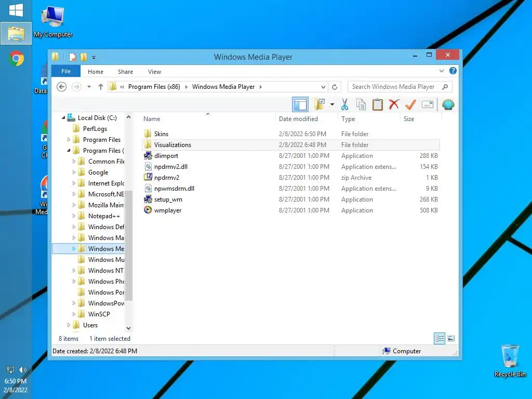532x399 pixels.
Task: Collapse the Local Disk (C:) tree node
Action: pyautogui.click(x=63, y=118)
